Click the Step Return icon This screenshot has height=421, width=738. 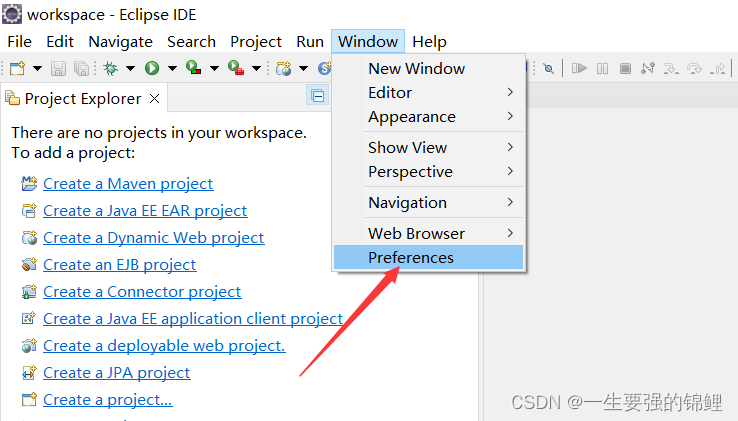coord(717,69)
